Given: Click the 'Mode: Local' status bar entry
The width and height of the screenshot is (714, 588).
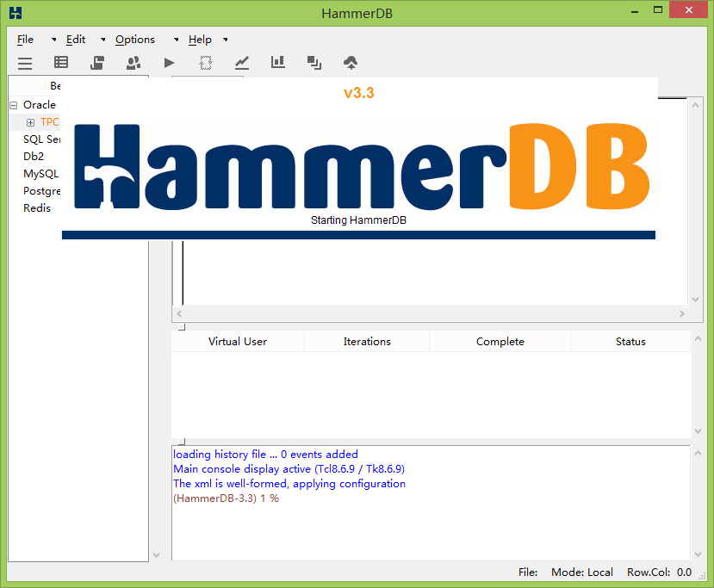Looking at the screenshot, I should 582,572.
